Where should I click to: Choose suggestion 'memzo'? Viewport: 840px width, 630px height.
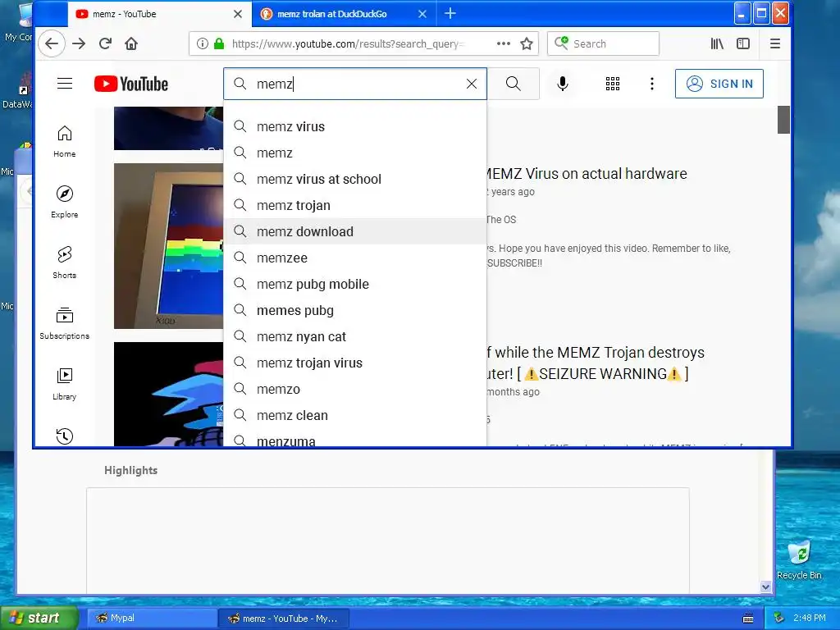(x=355, y=389)
